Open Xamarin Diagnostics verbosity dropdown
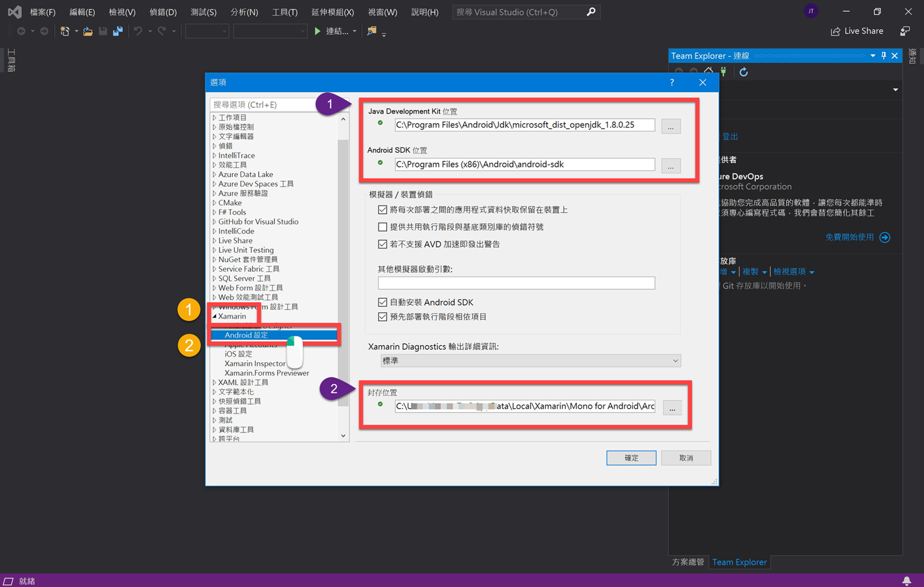This screenshot has height=587, width=924. click(x=531, y=361)
